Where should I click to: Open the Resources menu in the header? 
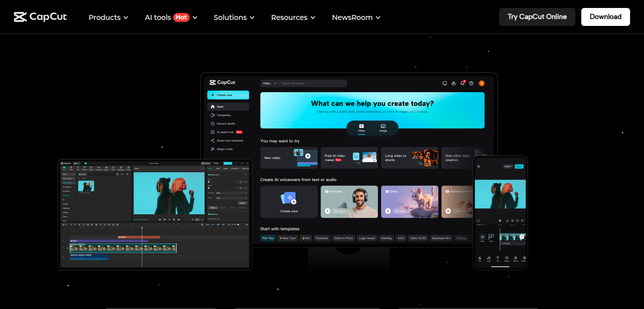[x=293, y=17]
